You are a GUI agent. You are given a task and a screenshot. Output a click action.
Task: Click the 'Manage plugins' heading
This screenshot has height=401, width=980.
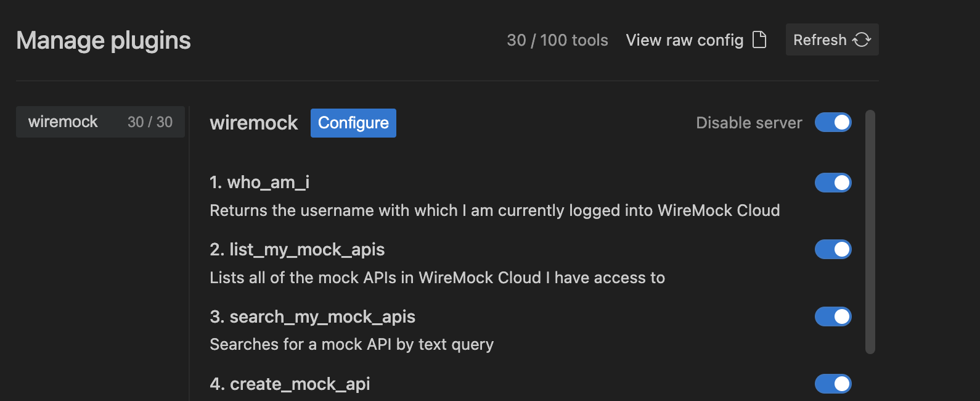click(104, 41)
